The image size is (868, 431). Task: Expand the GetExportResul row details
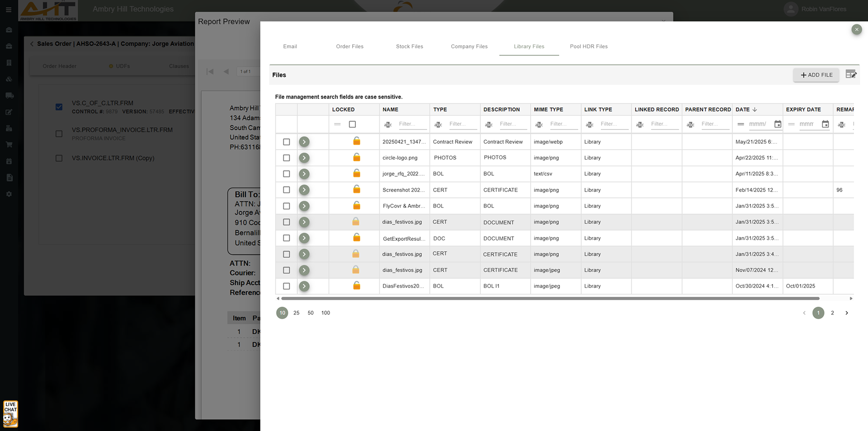(304, 238)
